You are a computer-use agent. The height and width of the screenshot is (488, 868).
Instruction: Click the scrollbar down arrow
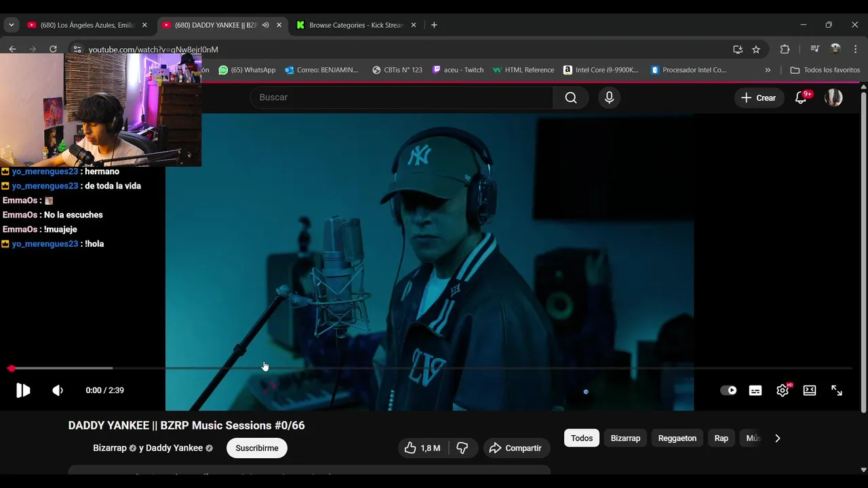point(863,469)
